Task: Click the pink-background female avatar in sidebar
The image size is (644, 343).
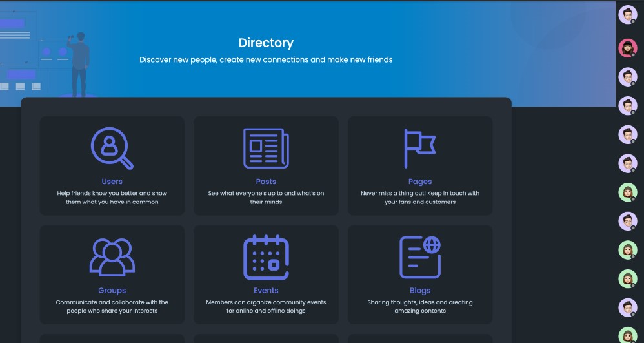Action: (x=627, y=48)
